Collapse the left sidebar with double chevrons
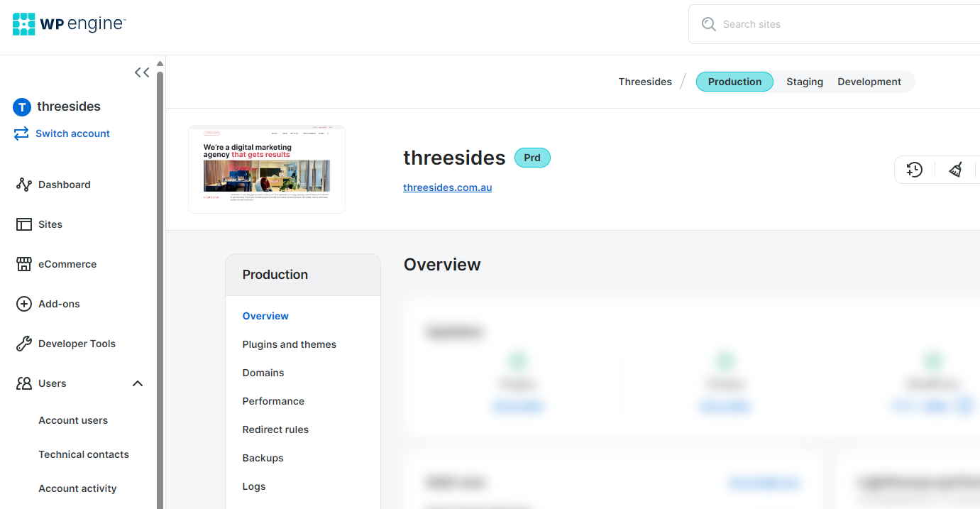This screenshot has width=980, height=509. [141, 72]
